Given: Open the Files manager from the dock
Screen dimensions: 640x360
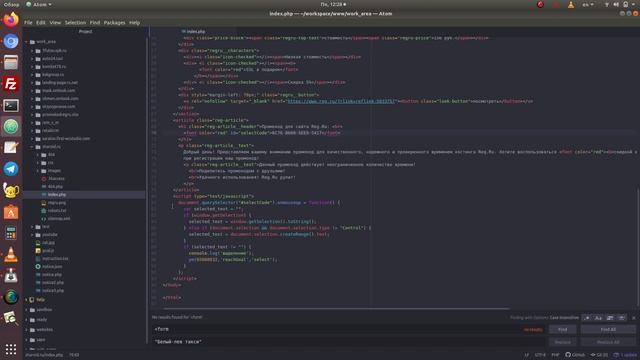Looking at the screenshot, I should [x=11, y=62].
